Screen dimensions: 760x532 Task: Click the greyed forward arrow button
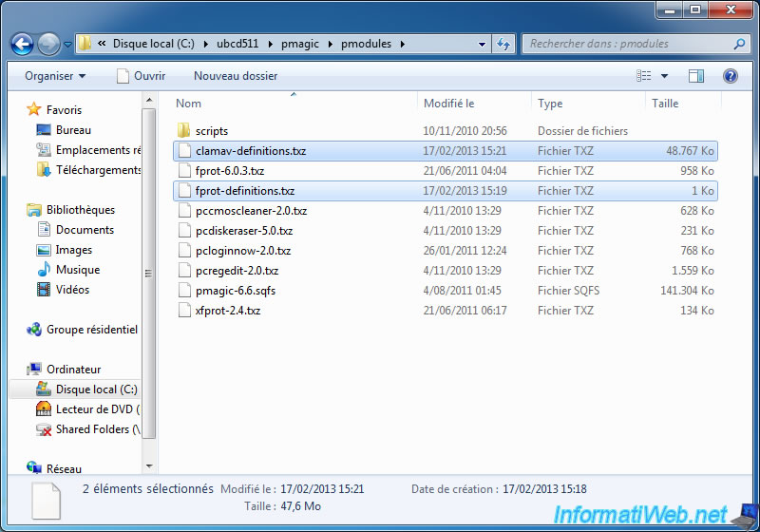click(49, 44)
